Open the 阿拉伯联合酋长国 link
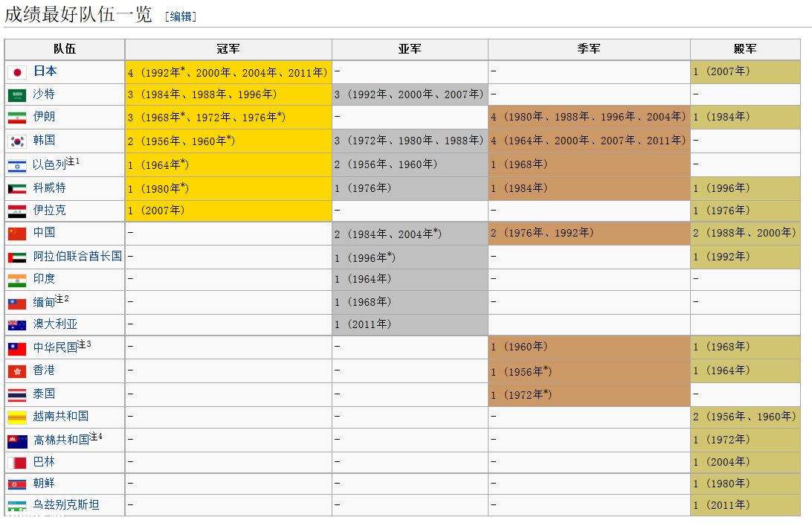This screenshot has width=812, height=526. (77, 256)
